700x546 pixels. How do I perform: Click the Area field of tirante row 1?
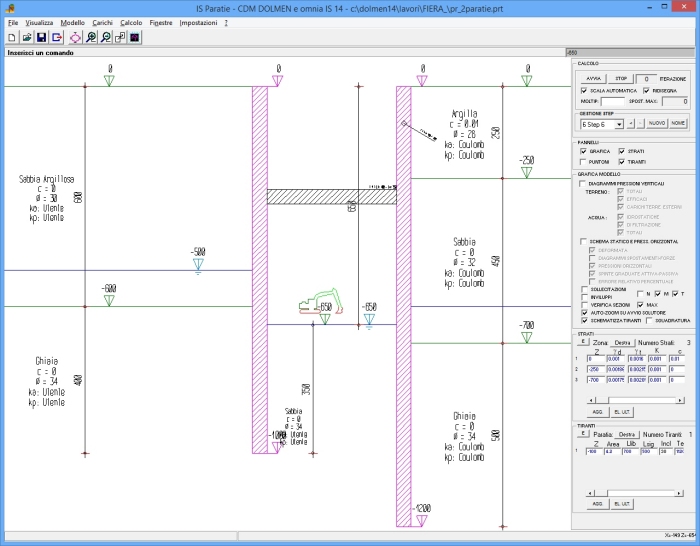[612, 451]
